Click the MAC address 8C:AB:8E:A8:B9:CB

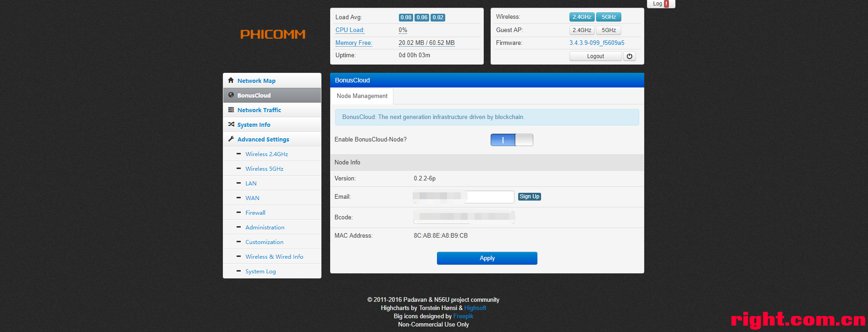pyautogui.click(x=441, y=236)
